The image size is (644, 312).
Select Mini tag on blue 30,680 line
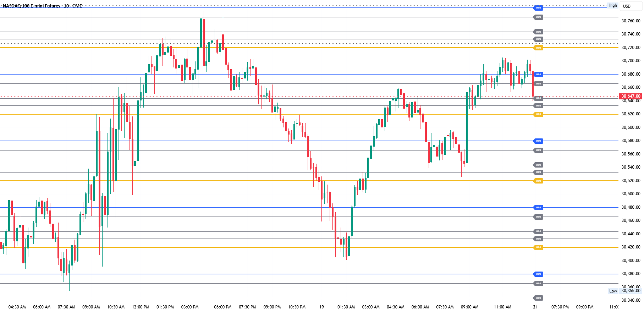pos(538,74)
